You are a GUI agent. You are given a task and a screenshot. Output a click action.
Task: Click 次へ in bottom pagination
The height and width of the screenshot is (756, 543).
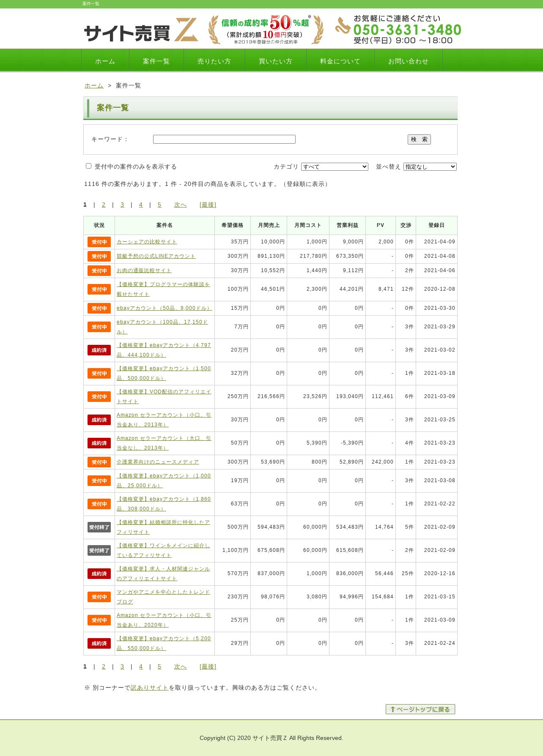(x=181, y=666)
